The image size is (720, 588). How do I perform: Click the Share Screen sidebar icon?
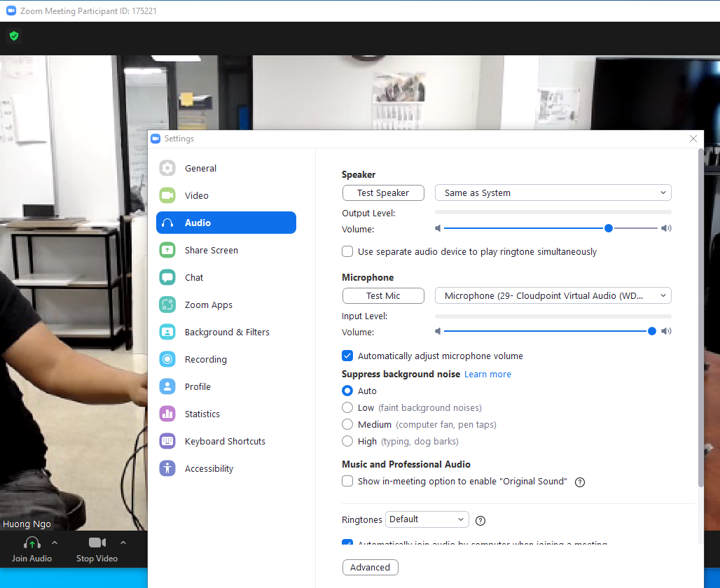point(167,250)
